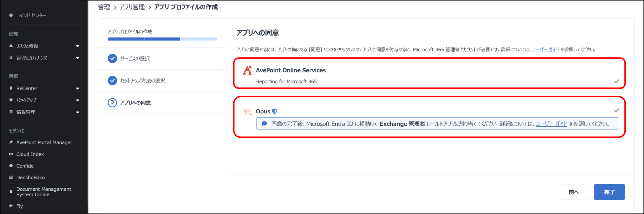Click the サービスの選択 completed step checkmark

[112, 58]
